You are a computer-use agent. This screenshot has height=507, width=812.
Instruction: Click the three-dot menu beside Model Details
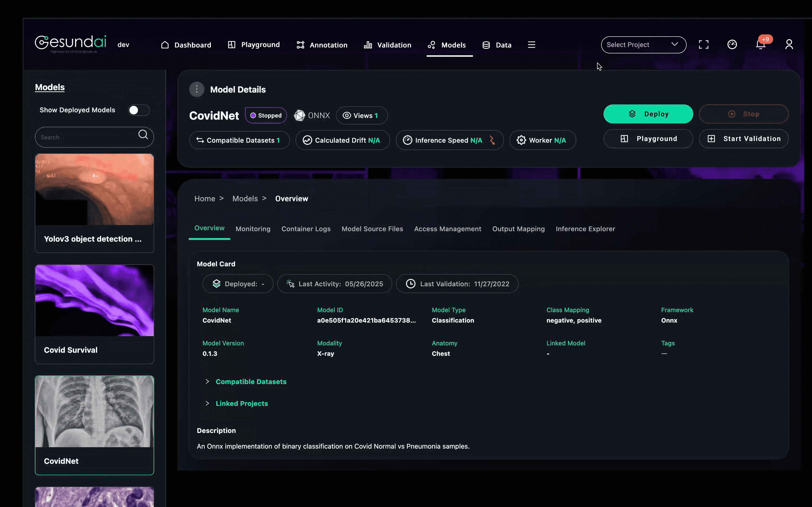(197, 89)
